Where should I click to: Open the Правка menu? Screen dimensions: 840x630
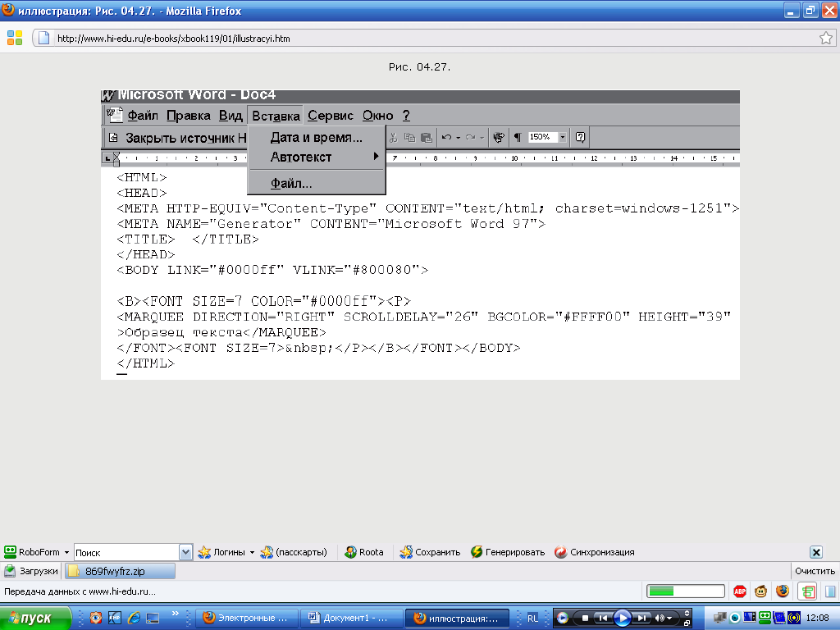pos(189,116)
